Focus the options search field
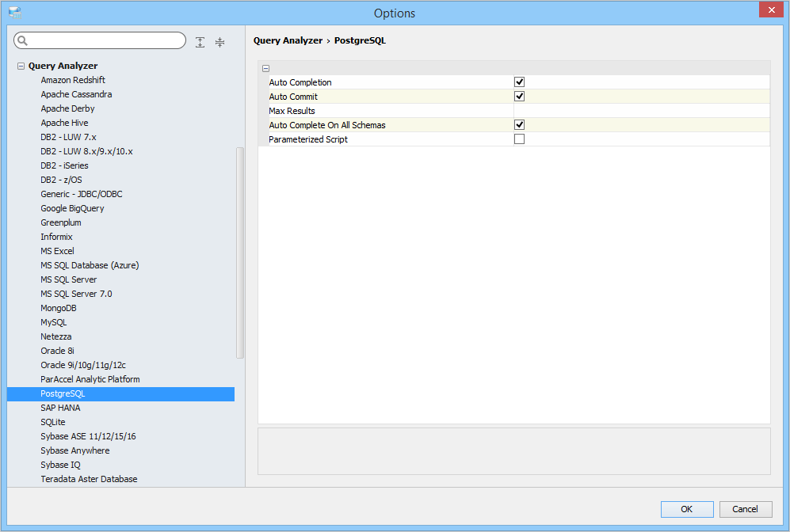The width and height of the screenshot is (790, 532). pos(100,40)
